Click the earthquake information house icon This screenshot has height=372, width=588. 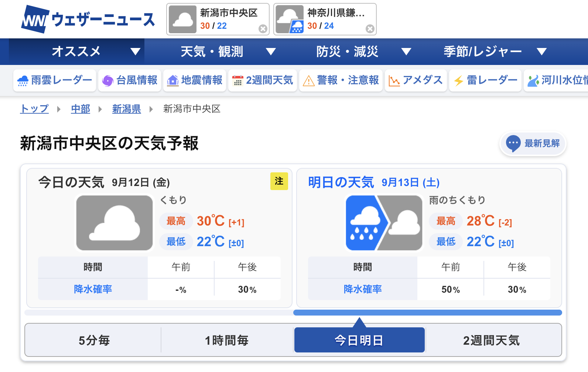[x=172, y=80]
